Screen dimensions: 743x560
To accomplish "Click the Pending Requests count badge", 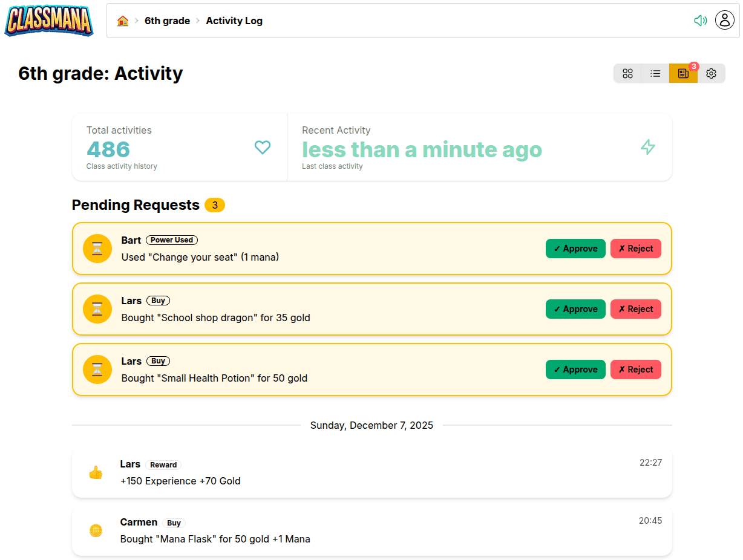I will (215, 205).
